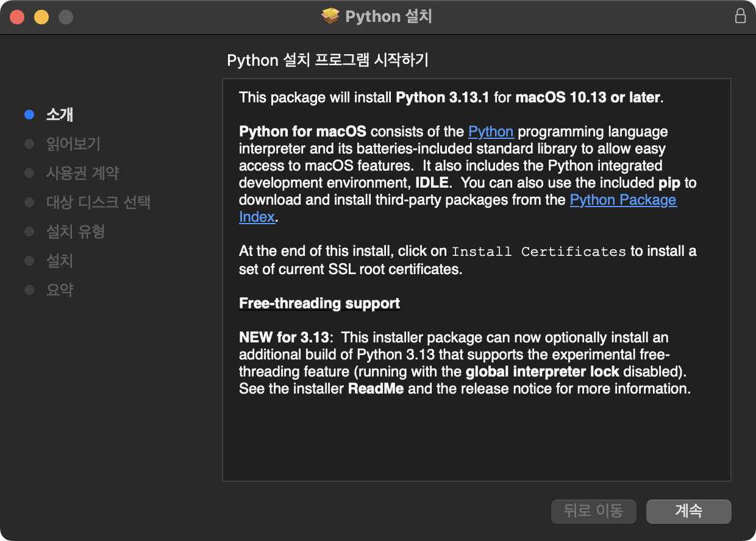
Task: Click the lock icon in title bar
Action: (740, 16)
